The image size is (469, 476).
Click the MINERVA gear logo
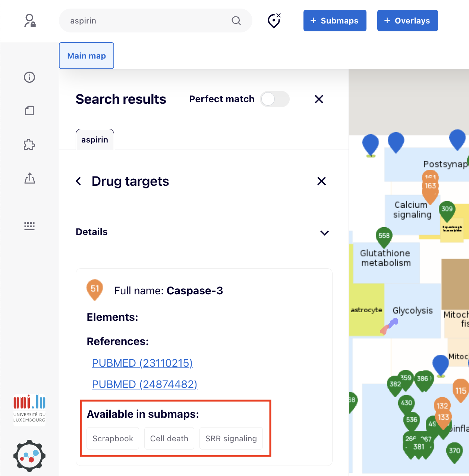[29, 456]
